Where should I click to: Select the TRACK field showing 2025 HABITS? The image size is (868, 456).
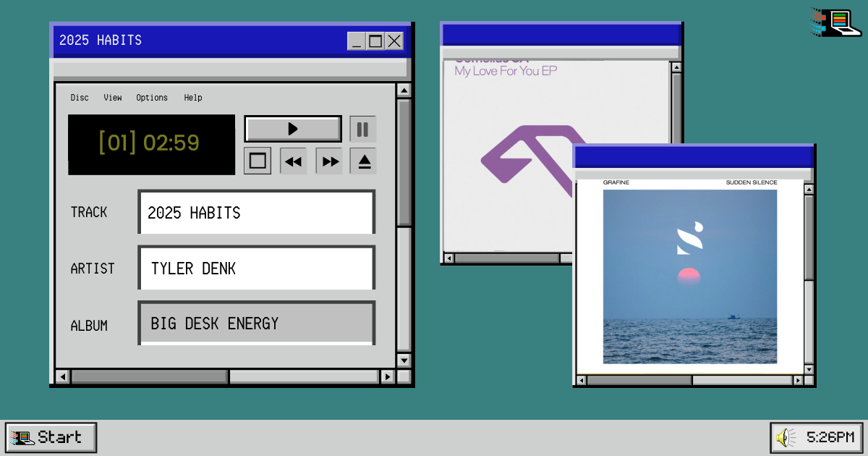tap(257, 212)
